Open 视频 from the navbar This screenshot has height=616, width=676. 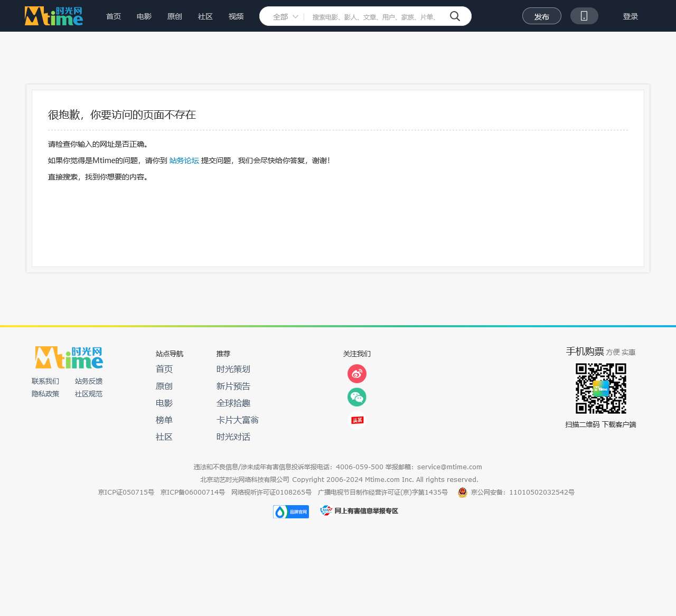click(236, 16)
